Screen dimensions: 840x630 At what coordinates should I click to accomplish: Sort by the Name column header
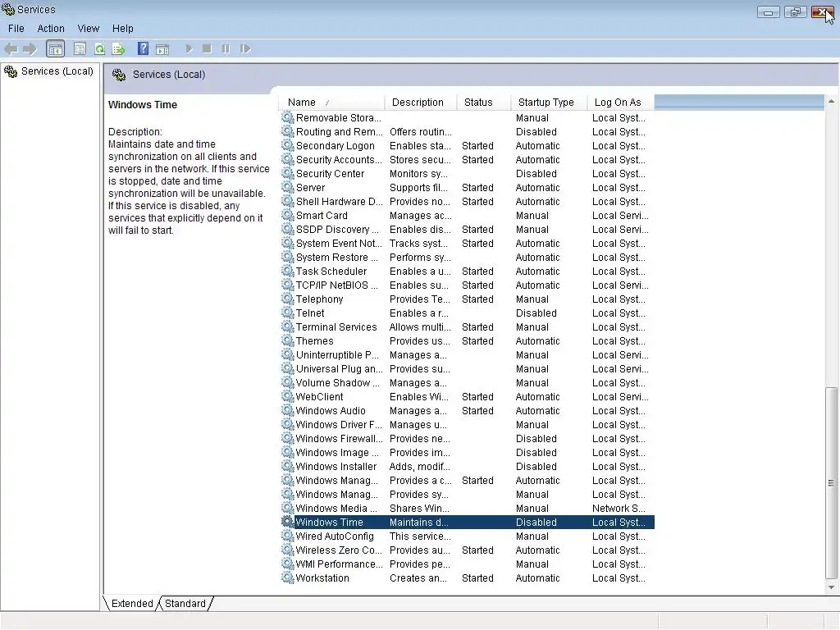[331, 103]
